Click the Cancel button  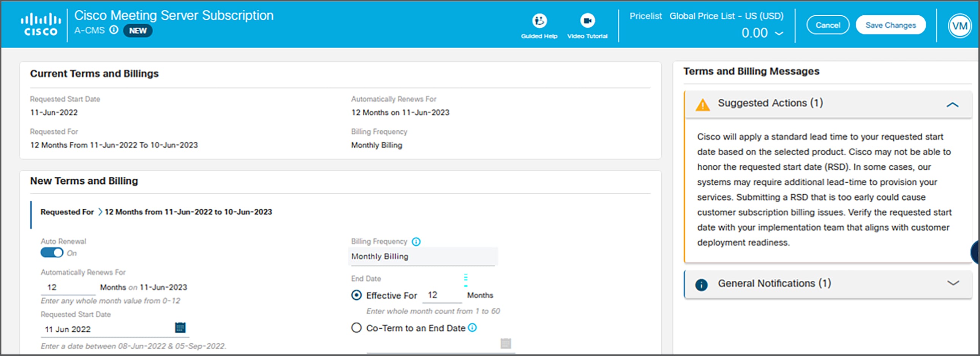pyautogui.click(x=828, y=25)
